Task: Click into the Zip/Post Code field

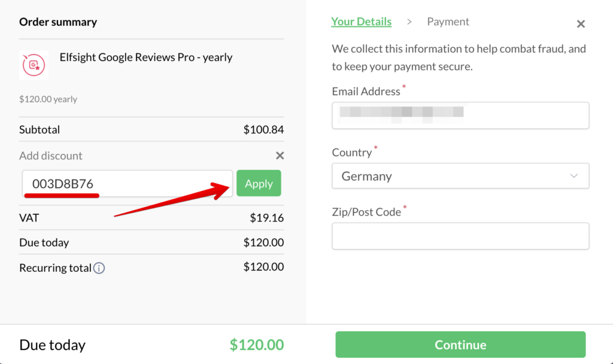Action: (x=460, y=236)
